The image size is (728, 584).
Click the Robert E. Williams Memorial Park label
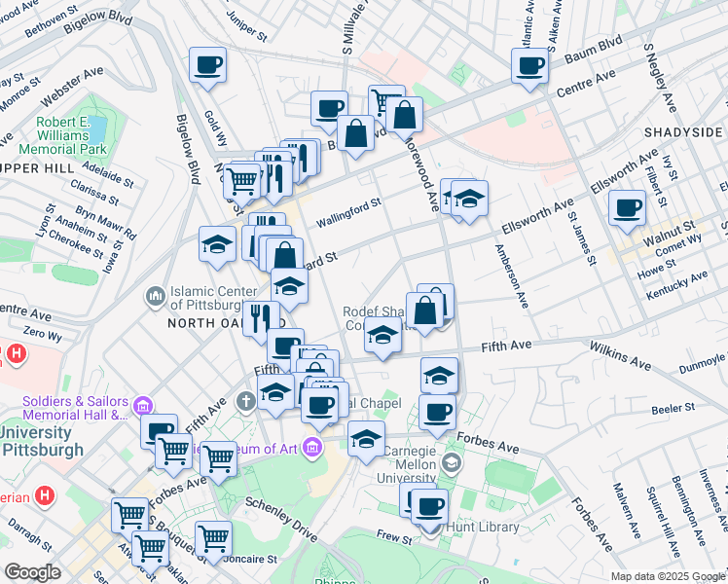click(62, 135)
